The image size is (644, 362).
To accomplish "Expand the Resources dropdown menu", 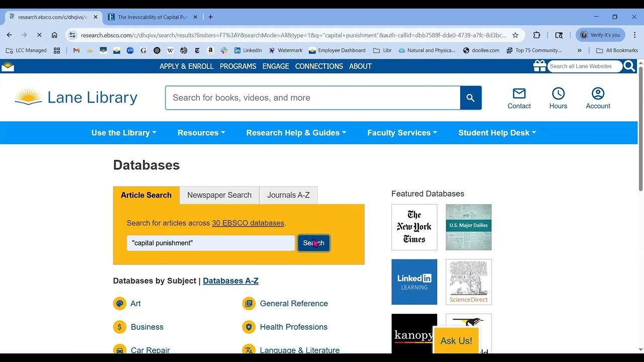I will (x=201, y=133).
